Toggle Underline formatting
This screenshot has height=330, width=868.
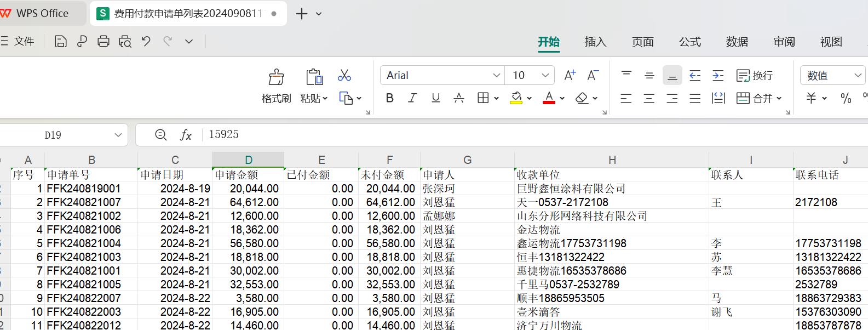pos(436,98)
